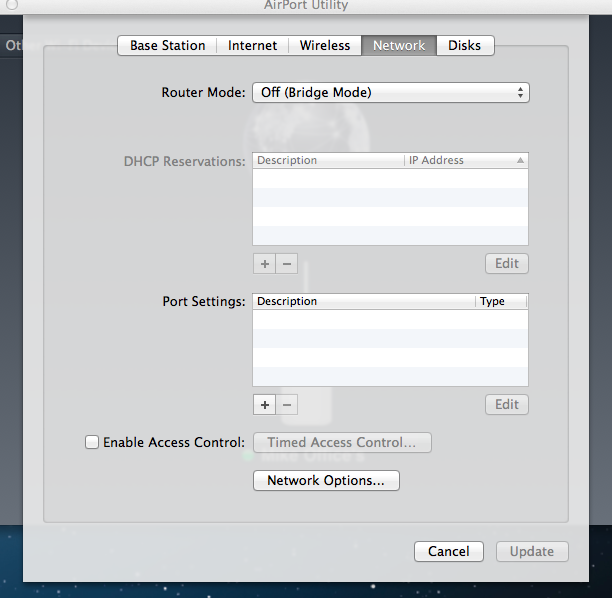Open the Router Mode dropdown

(x=391, y=93)
